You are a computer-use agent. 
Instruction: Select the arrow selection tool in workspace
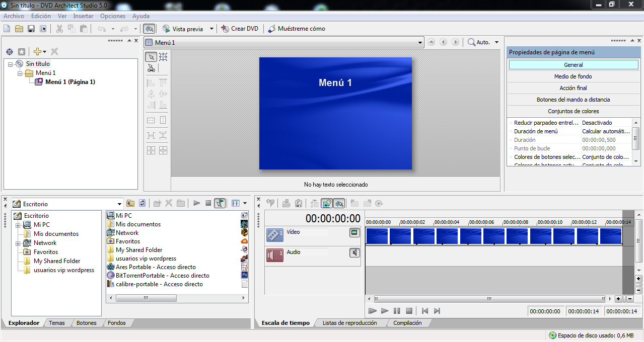tap(151, 57)
